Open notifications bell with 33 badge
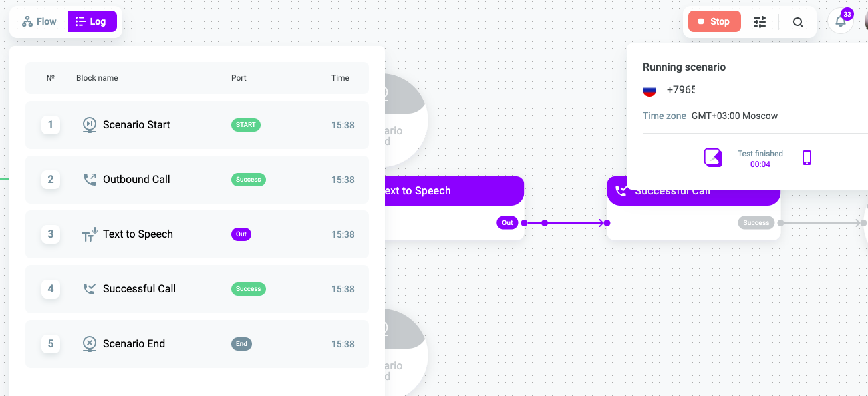The width and height of the screenshot is (868, 396). point(841,21)
